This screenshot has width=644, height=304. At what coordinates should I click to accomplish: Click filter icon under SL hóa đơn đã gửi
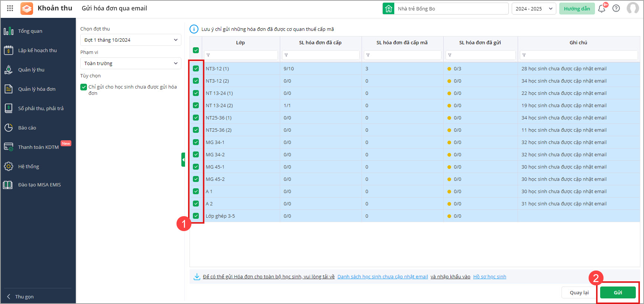(450, 55)
